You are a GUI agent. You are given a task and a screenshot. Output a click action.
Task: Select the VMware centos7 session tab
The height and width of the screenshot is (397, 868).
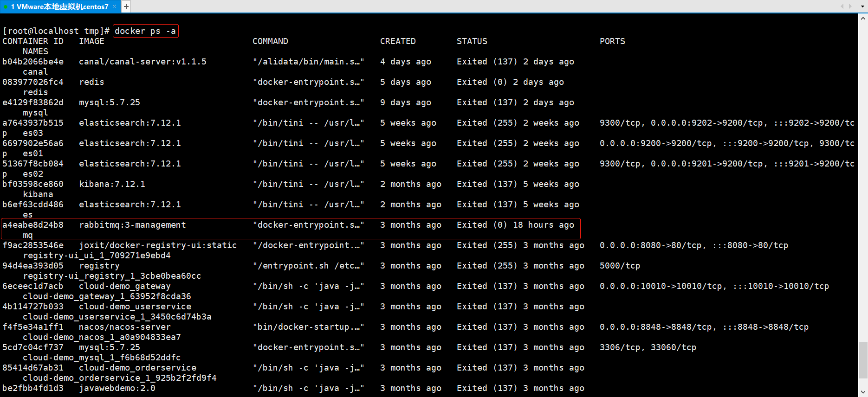pos(59,6)
